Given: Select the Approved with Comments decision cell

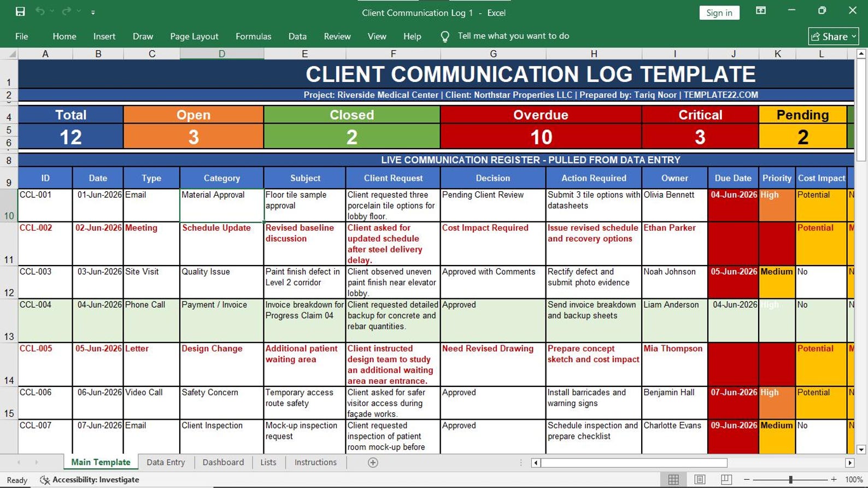Looking at the screenshot, I should coord(493,282).
